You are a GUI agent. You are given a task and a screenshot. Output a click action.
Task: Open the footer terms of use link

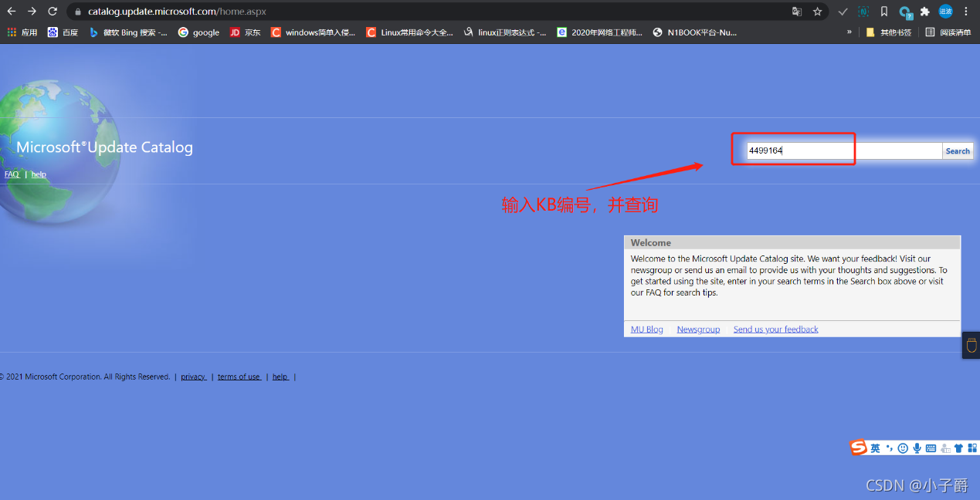[x=239, y=377]
